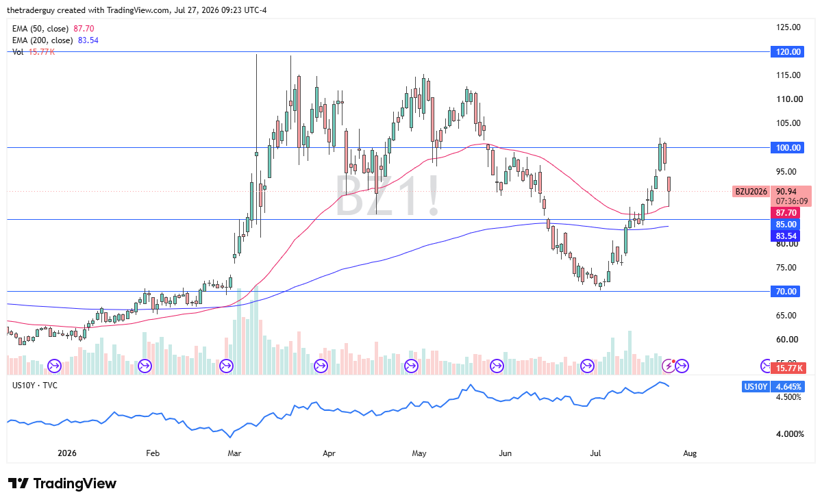Image resolution: width=822 pixels, height=504 pixels.
Task: Click the Aug label on time axis
Action: coord(690,453)
